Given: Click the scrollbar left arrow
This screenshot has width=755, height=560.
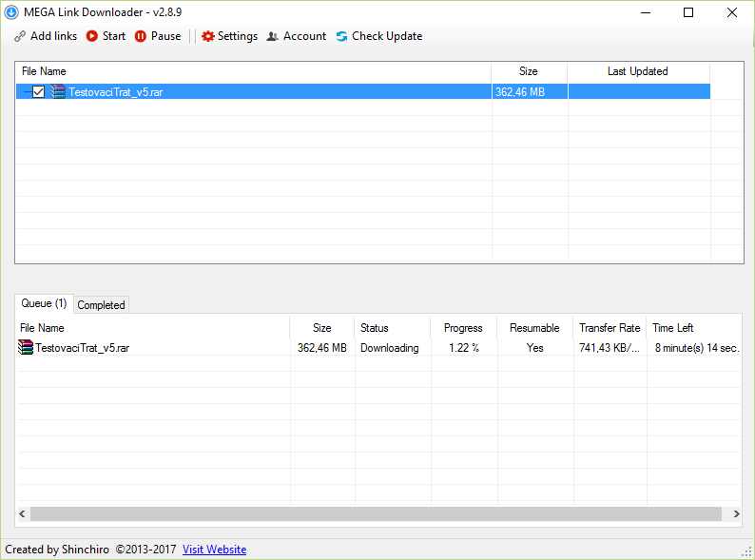Looking at the screenshot, I should pyautogui.click(x=22, y=513).
